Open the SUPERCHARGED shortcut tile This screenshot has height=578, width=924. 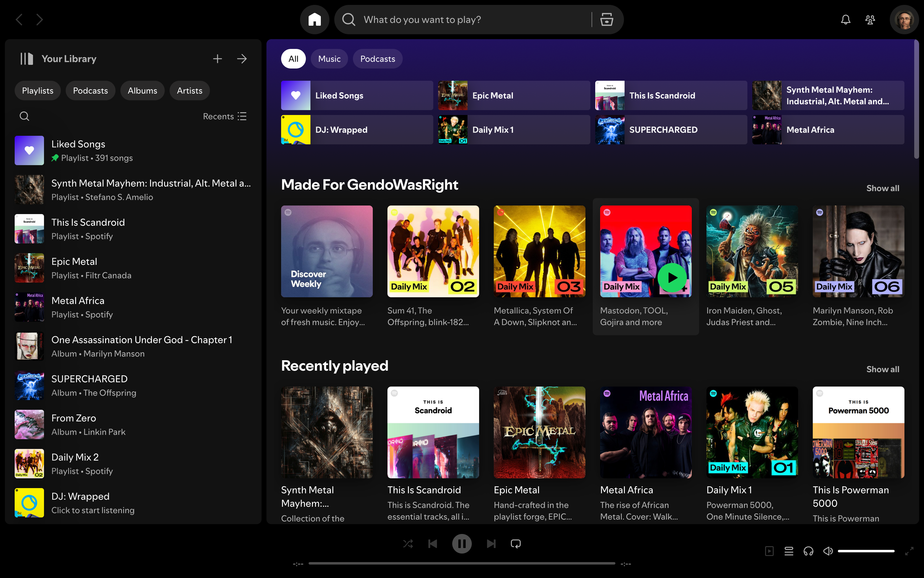click(x=671, y=130)
